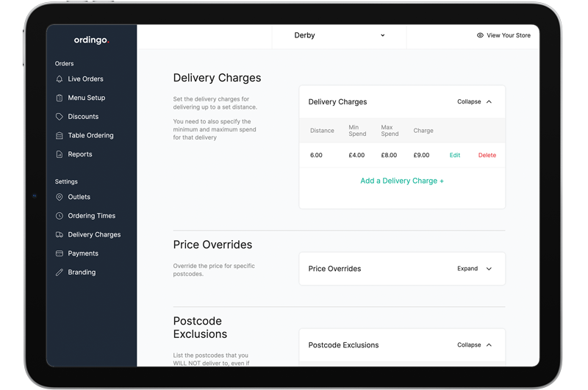Click the eye icon beside View Your Store
588x390 pixels.
480,35
